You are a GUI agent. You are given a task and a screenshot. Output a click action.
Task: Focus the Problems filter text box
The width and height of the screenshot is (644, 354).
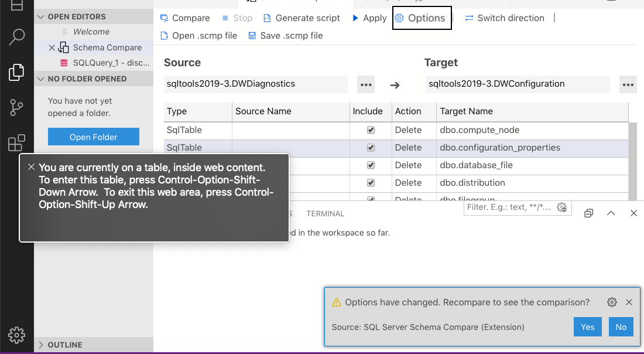click(x=510, y=207)
